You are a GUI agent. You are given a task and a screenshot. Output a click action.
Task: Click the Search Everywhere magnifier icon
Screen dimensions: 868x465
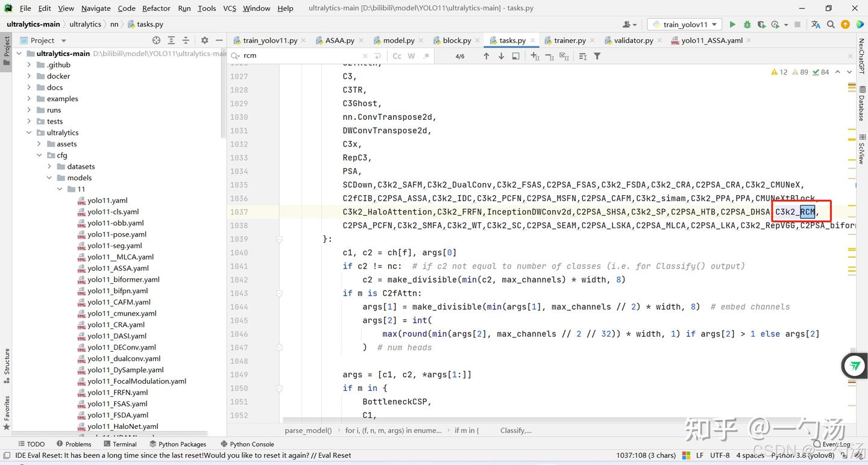coord(831,25)
